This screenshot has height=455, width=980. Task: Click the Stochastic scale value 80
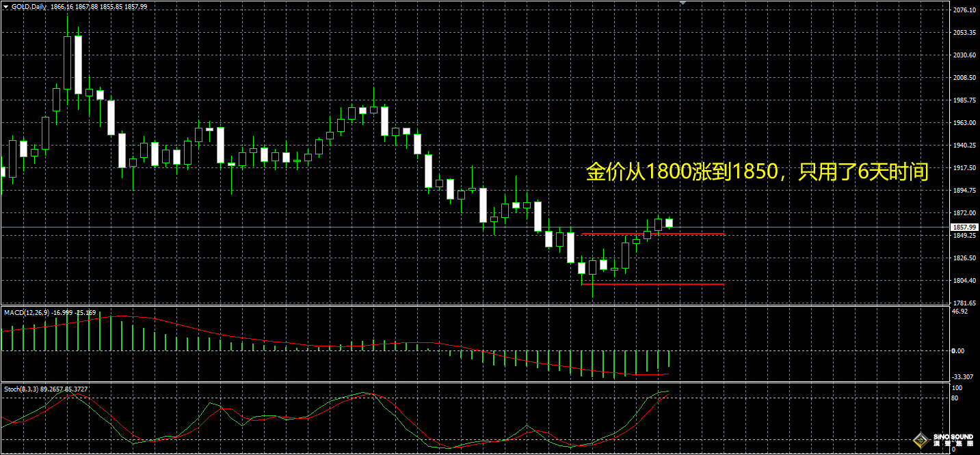point(956,398)
